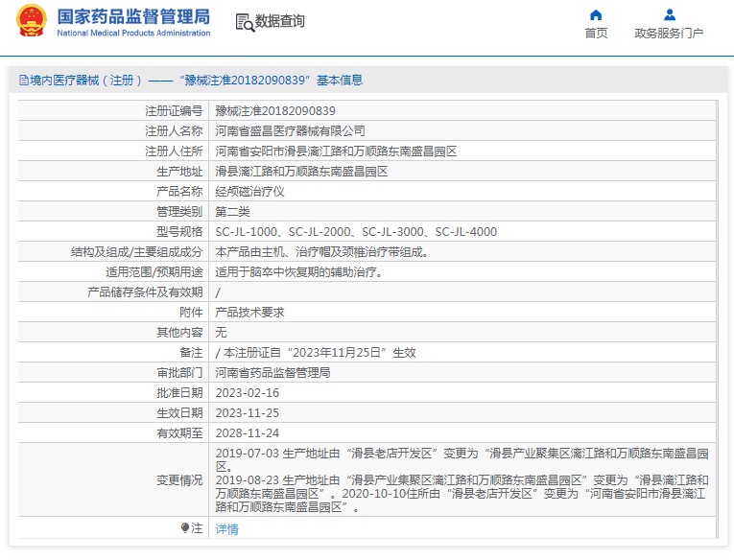Select the models SC-JL-1000 through SC-JL-4000
734x560 pixels.
click(x=356, y=232)
